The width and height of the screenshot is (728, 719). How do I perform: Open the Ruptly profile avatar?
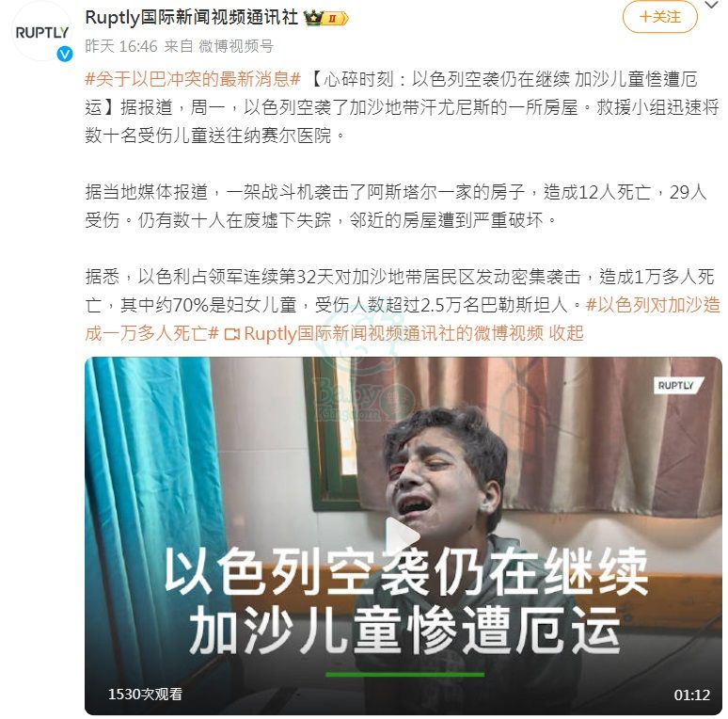click(x=41, y=31)
